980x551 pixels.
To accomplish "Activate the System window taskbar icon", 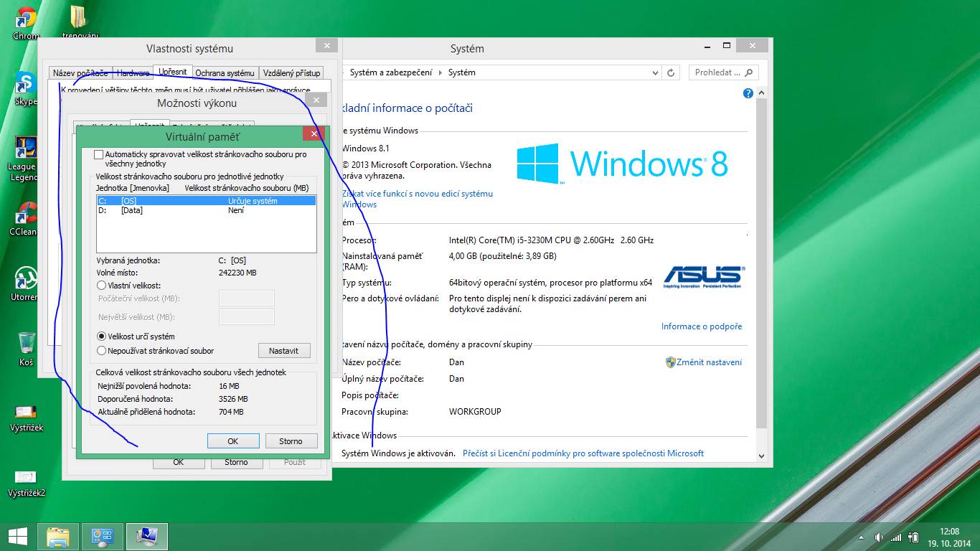I will (147, 537).
